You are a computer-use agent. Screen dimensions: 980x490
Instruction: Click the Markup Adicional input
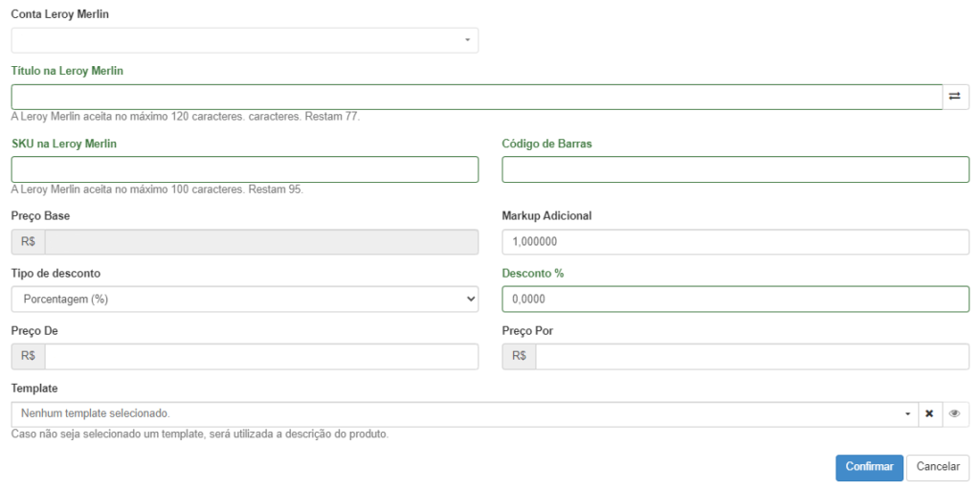pos(736,242)
